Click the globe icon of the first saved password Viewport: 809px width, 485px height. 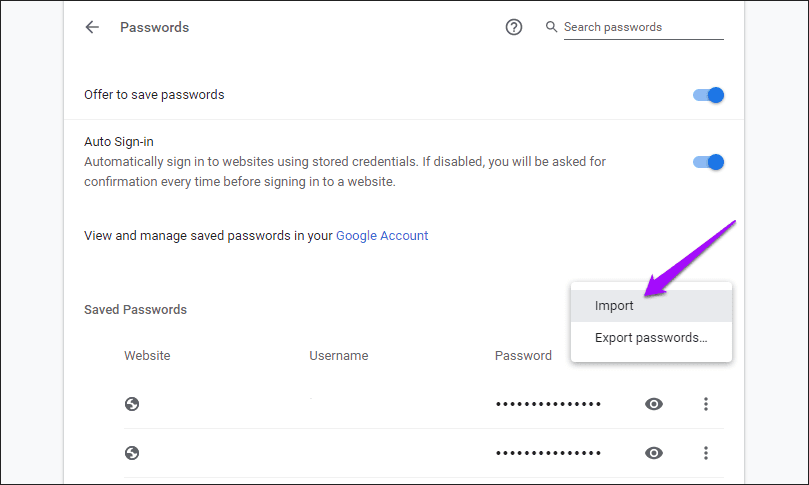pos(132,404)
